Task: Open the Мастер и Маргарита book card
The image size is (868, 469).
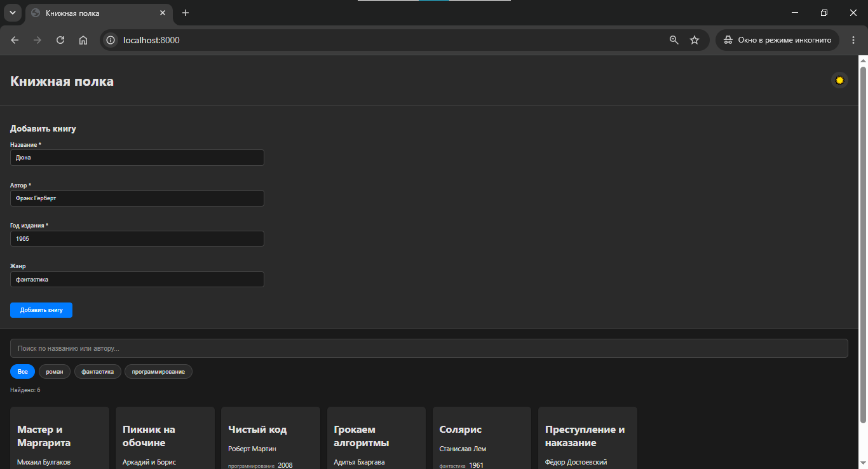Action: (x=60, y=438)
